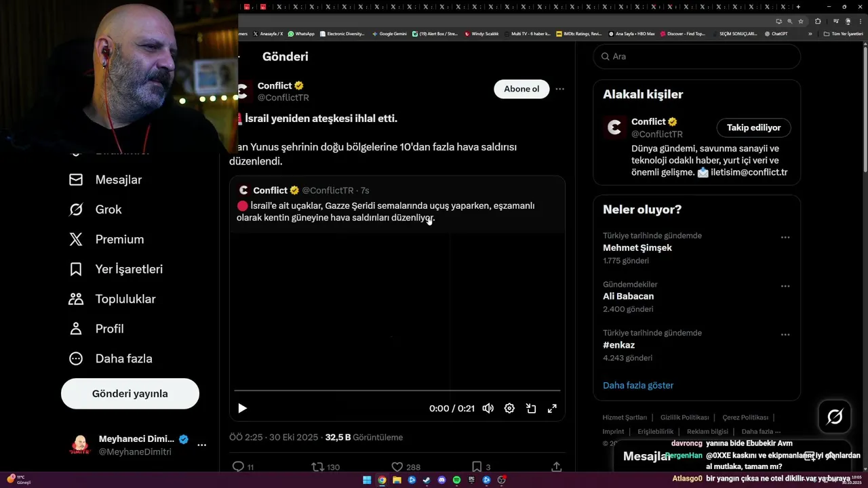Open the #enkaz trending hashtag
This screenshot has width=868, height=488.
pos(618,345)
